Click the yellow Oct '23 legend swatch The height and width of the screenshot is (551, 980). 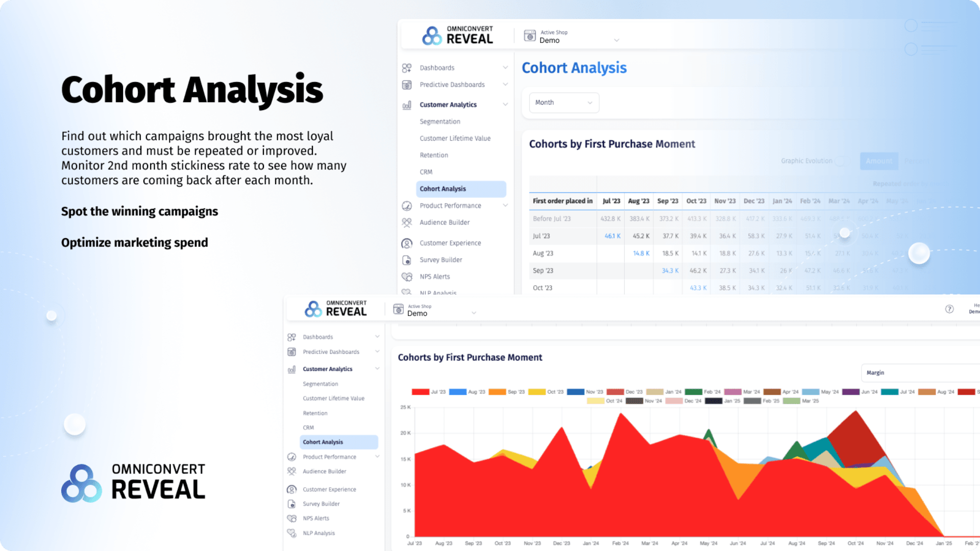[536, 392]
